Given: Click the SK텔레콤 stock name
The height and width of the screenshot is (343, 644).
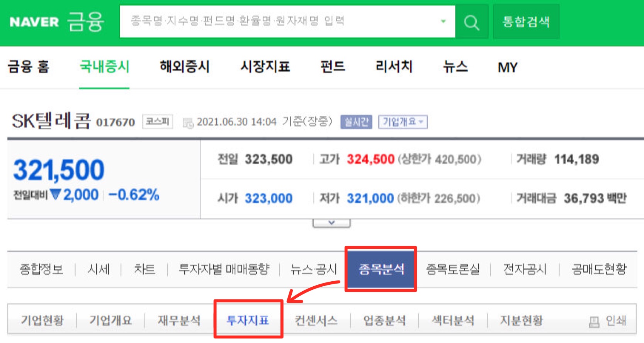Looking at the screenshot, I should (x=51, y=121).
